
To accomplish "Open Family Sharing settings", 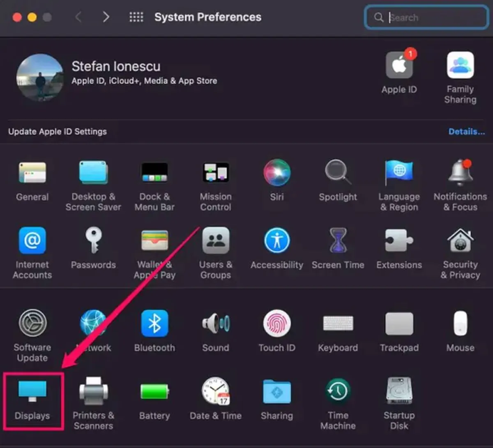I will [x=460, y=66].
